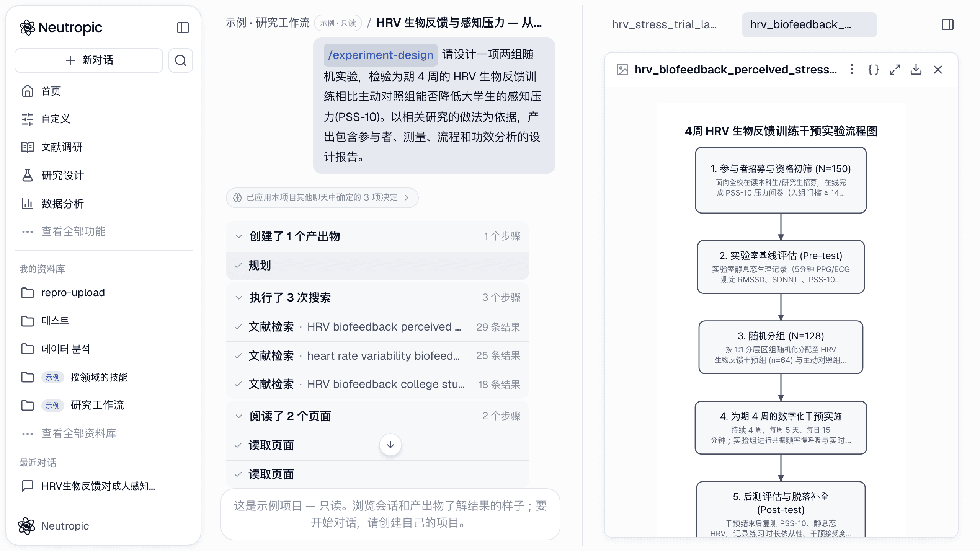Open artifact more options menu (three dots)
The width and height of the screenshot is (980, 551).
point(852,69)
